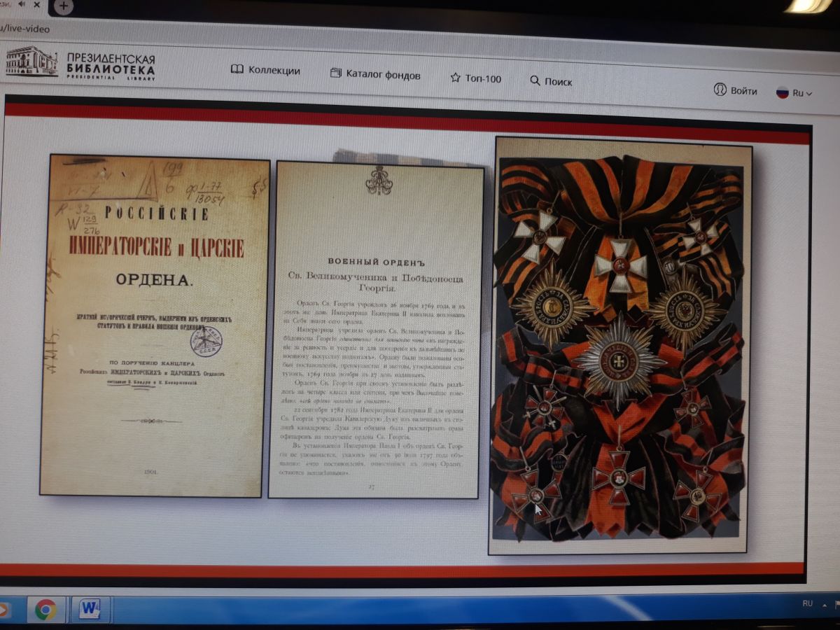The image size is (840, 630).
Task: Click the Presidential Library building logo
Action: [x=31, y=62]
